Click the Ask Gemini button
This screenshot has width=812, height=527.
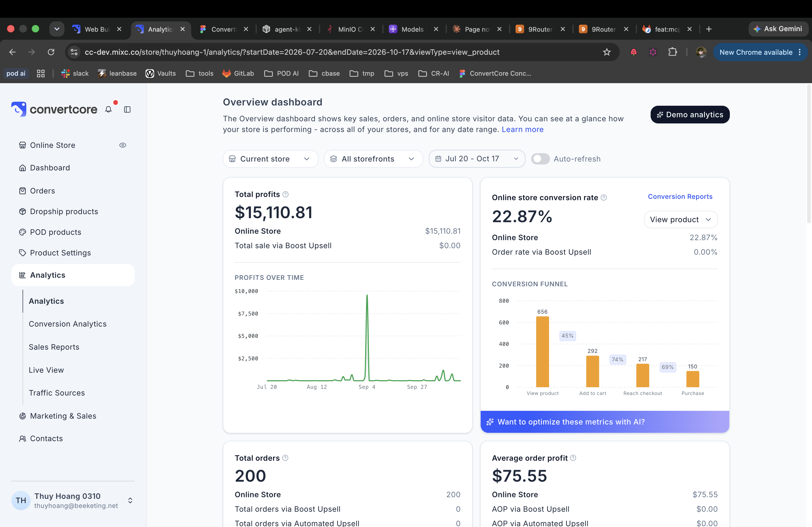tap(778, 29)
